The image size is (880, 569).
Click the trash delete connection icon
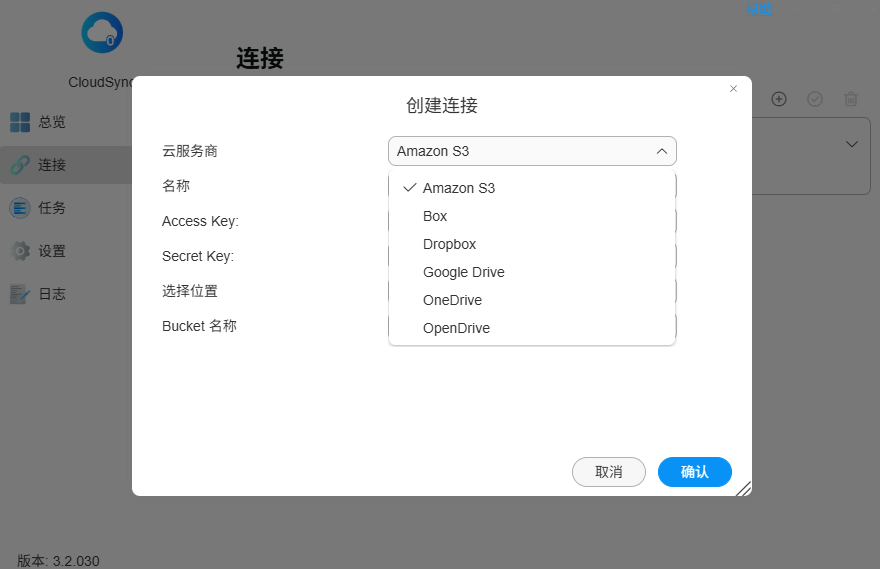tap(851, 99)
